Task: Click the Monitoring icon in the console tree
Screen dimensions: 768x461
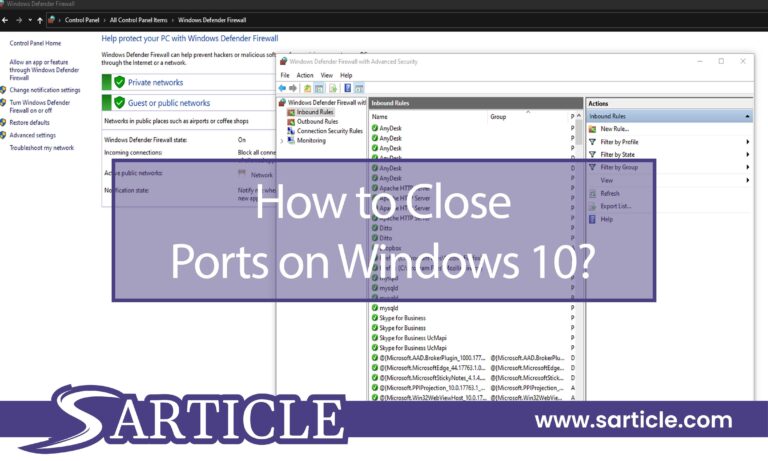Action: point(291,140)
